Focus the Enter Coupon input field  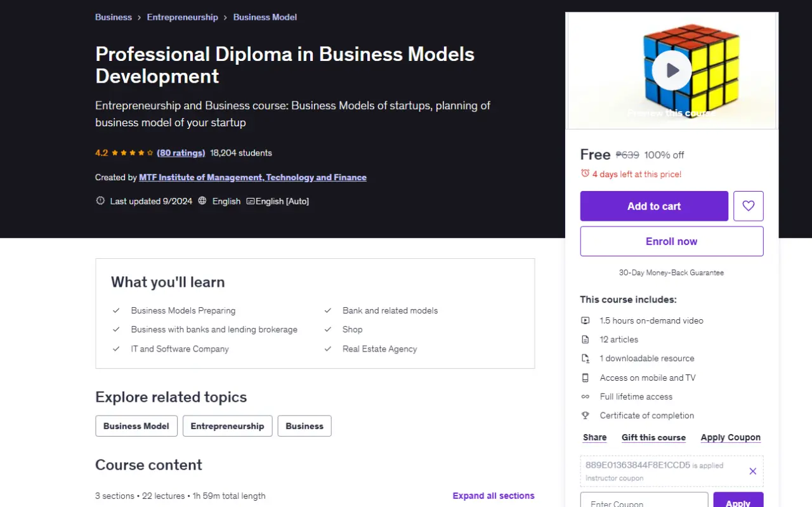click(x=644, y=501)
